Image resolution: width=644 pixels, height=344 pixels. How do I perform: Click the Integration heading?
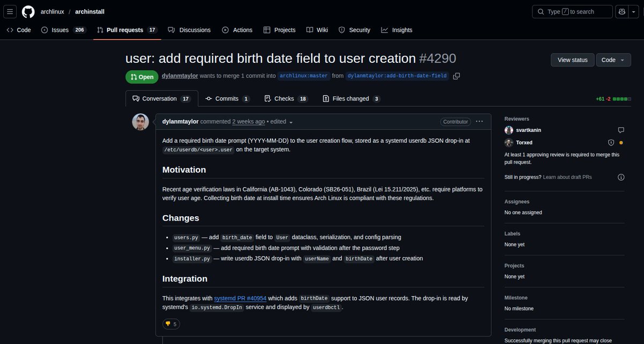coord(185,279)
